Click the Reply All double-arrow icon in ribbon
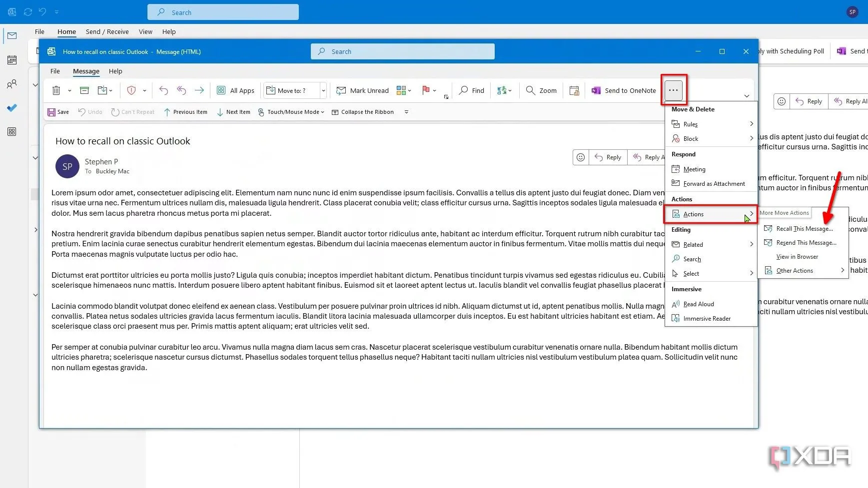The image size is (868, 488). click(x=181, y=90)
